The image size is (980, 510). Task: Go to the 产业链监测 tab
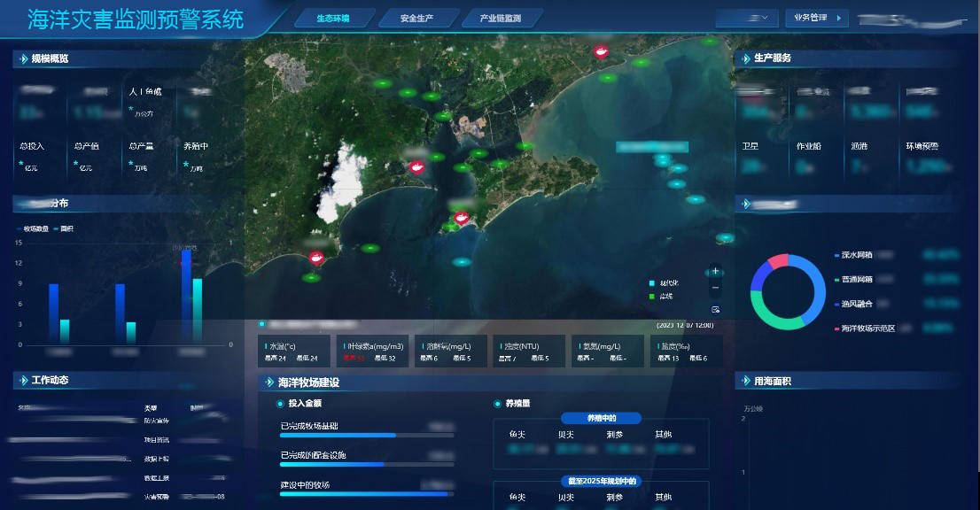500,19
